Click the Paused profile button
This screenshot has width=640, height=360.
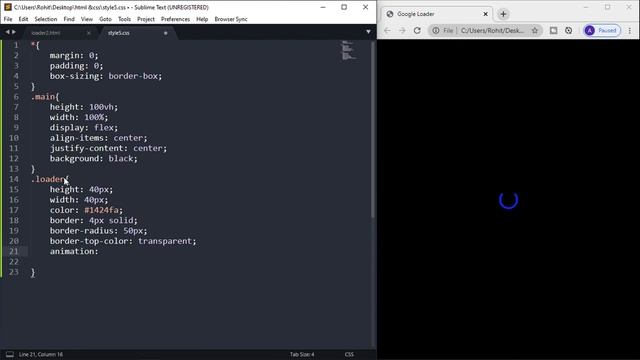[602, 31]
